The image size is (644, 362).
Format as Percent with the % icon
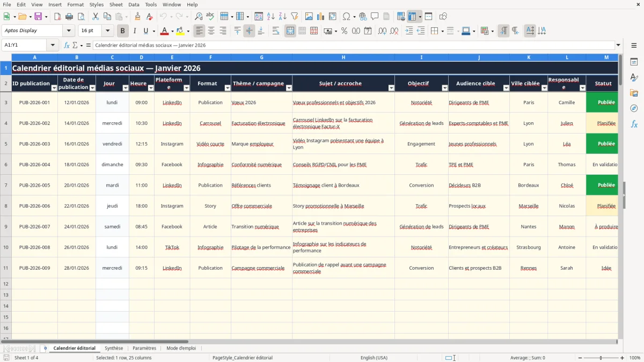coord(344,31)
